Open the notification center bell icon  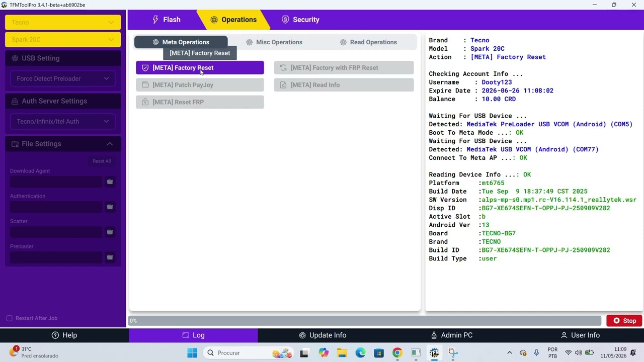pyautogui.click(x=633, y=353)
